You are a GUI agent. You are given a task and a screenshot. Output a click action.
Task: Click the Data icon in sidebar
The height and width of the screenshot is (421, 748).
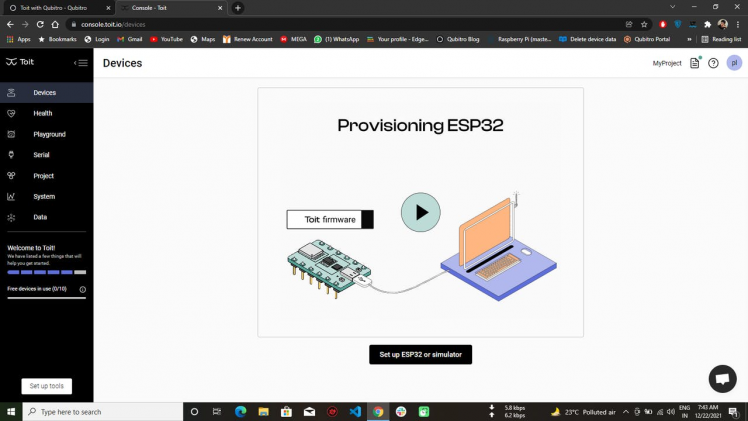[11, 217]
